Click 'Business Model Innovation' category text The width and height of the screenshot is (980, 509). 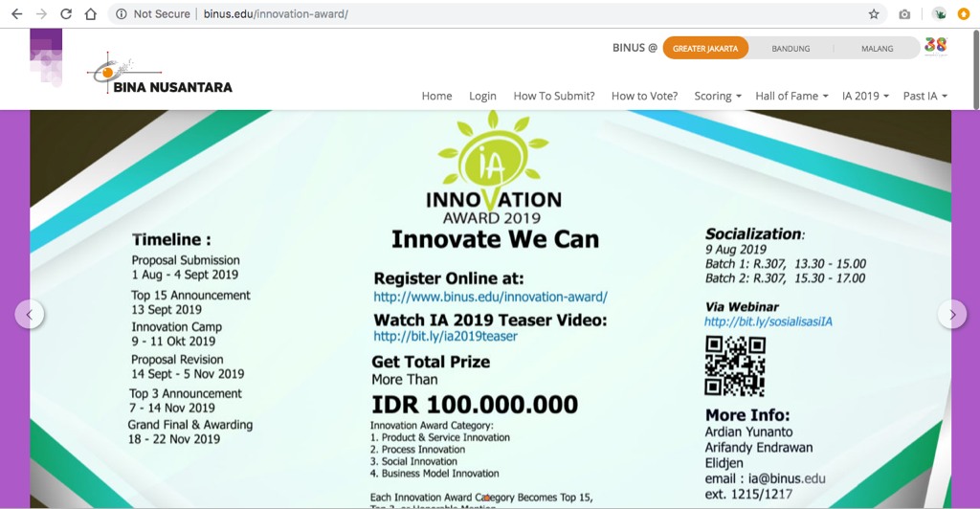(x=440, y=474)
